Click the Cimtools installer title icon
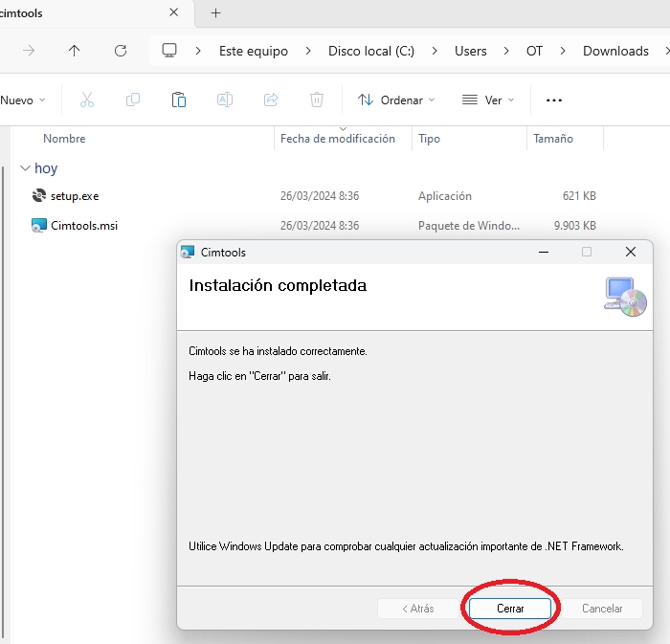 coord(188,252)
